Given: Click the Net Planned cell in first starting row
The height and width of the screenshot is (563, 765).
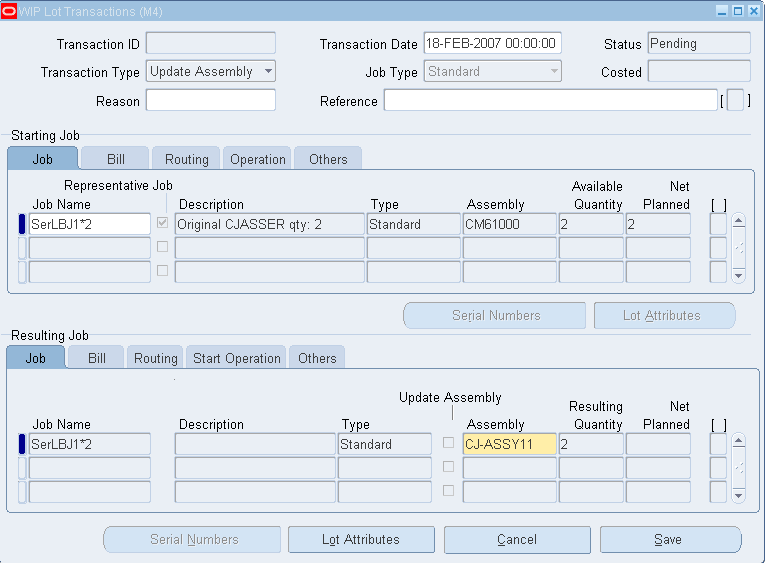Looking at the screenshot, I should 658,224.
